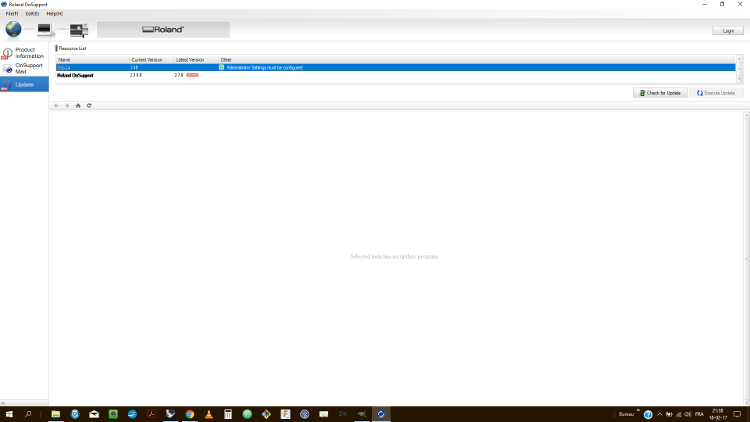The width and height of the screenshot is (750, 422).
Task: Click the Login button
Action: pyautogui.click(x=728, y=31)
